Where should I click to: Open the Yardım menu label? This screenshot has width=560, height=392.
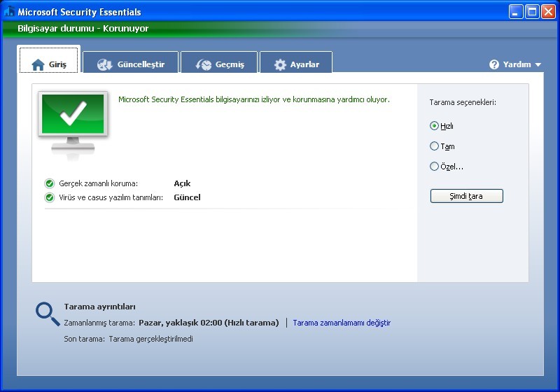(x=517, y=64)
